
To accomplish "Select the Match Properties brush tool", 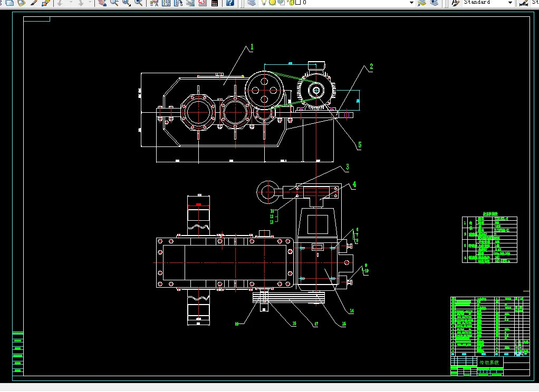I will [x=34, y=3].
